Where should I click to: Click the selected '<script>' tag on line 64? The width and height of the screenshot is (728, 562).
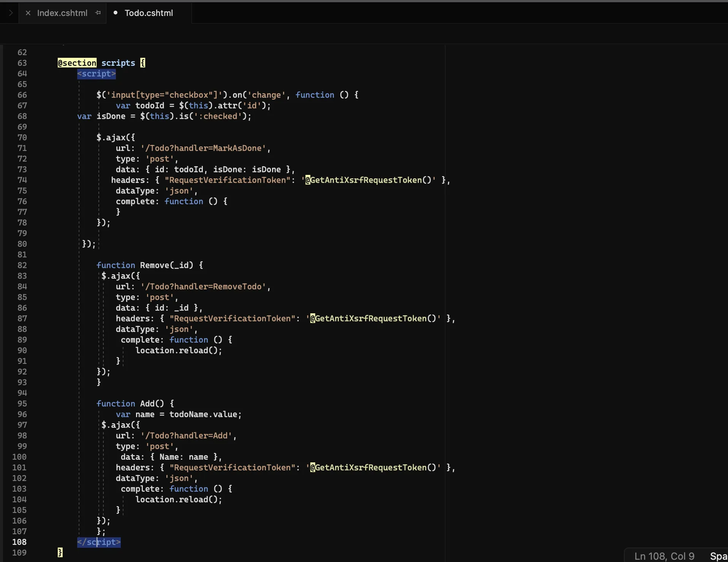click(x=96, y=74)
